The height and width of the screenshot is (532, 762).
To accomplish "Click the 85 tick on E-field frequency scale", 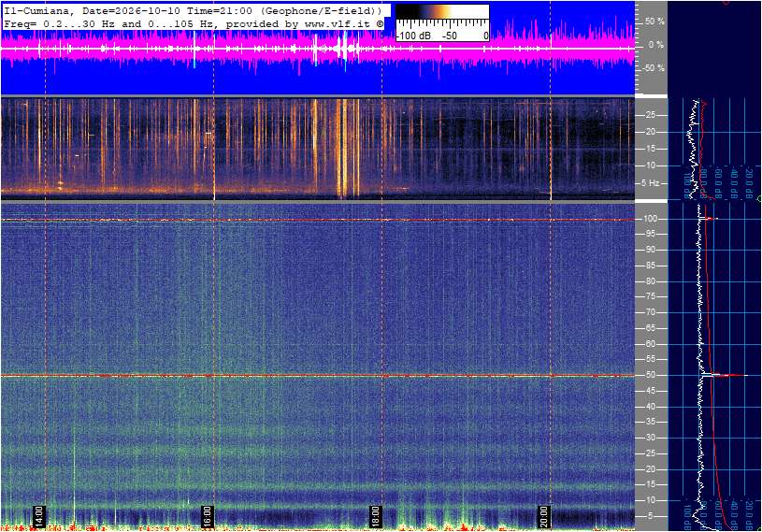I will pos(650,266).
